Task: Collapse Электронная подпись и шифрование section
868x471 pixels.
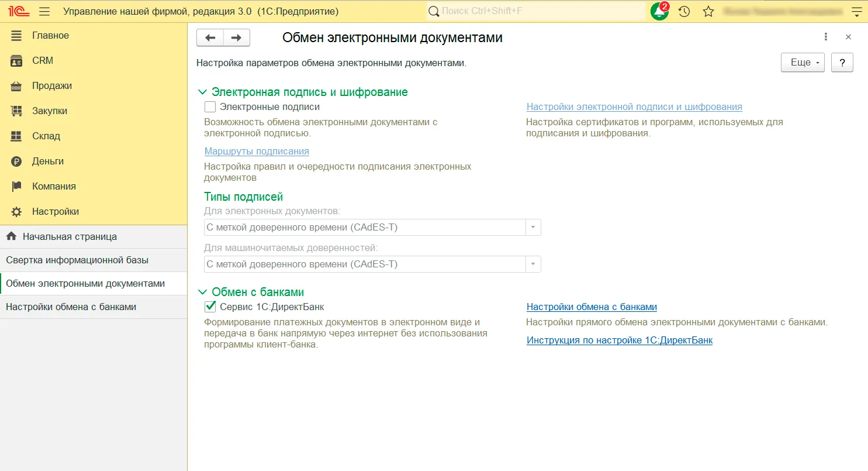Action: 203,92
